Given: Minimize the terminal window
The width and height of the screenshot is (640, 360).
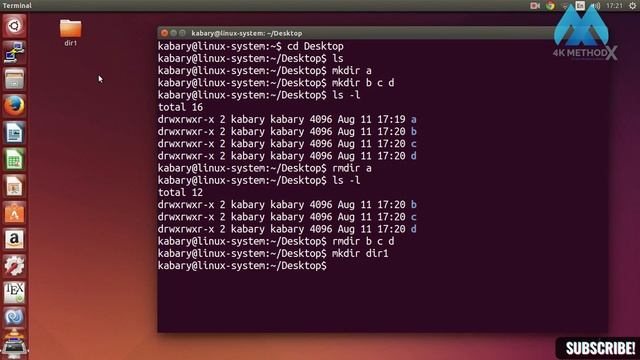Looking at the screenshot, I should (x=173, y=33).
